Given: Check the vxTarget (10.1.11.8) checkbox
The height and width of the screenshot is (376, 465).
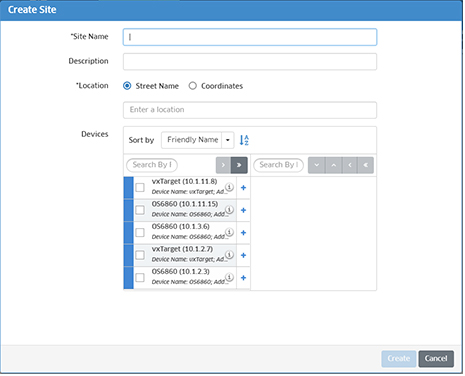Looking at the screenshot, I should pos(140,188).
